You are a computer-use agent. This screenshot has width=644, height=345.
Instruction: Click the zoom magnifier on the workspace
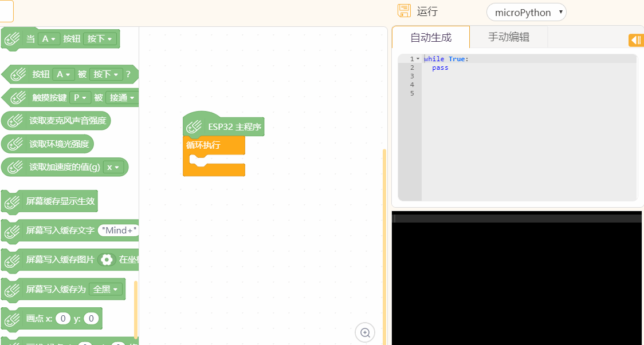pos(365,332)
